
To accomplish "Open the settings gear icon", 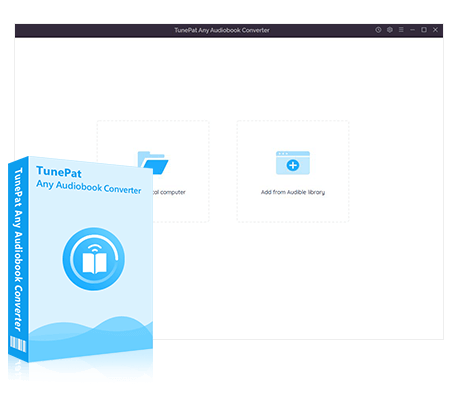I will [x=389, y=30].
